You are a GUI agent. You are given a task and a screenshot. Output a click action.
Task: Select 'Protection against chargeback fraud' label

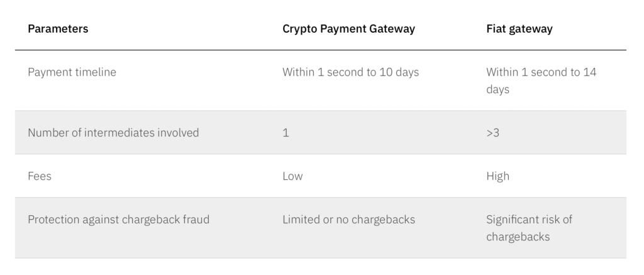118,220
